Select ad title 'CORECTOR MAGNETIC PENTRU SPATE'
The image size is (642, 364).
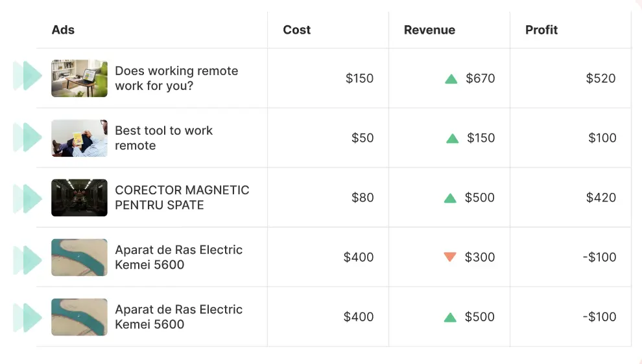tap(182, 198)
